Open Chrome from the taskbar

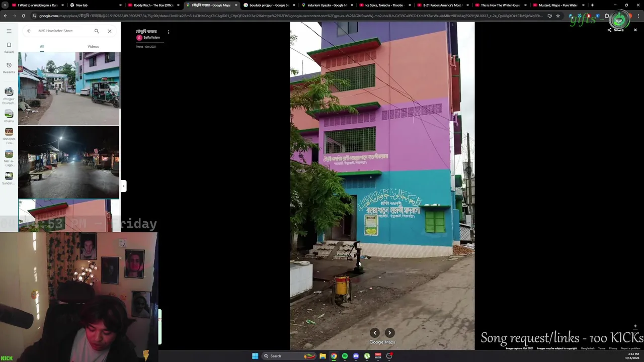tap(334, 356)
